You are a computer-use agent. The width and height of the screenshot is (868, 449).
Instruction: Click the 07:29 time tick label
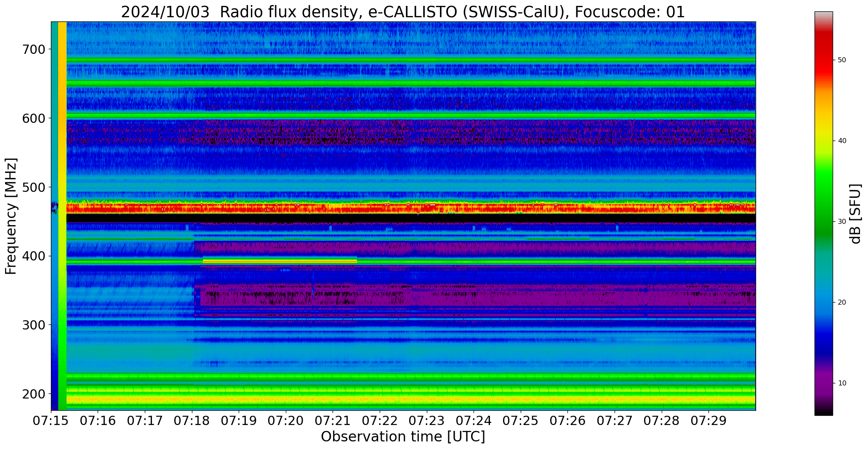tap(709, 421)
